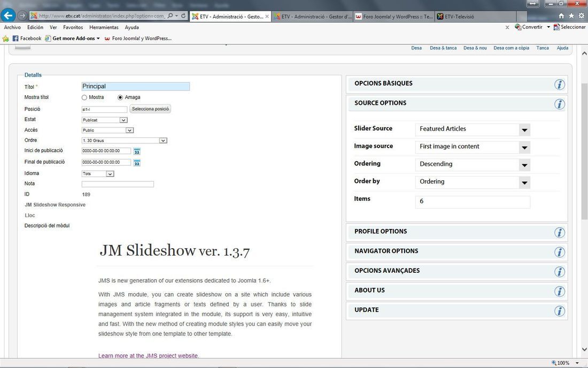Open the Facebook bookmark

(x=27, y=39)
